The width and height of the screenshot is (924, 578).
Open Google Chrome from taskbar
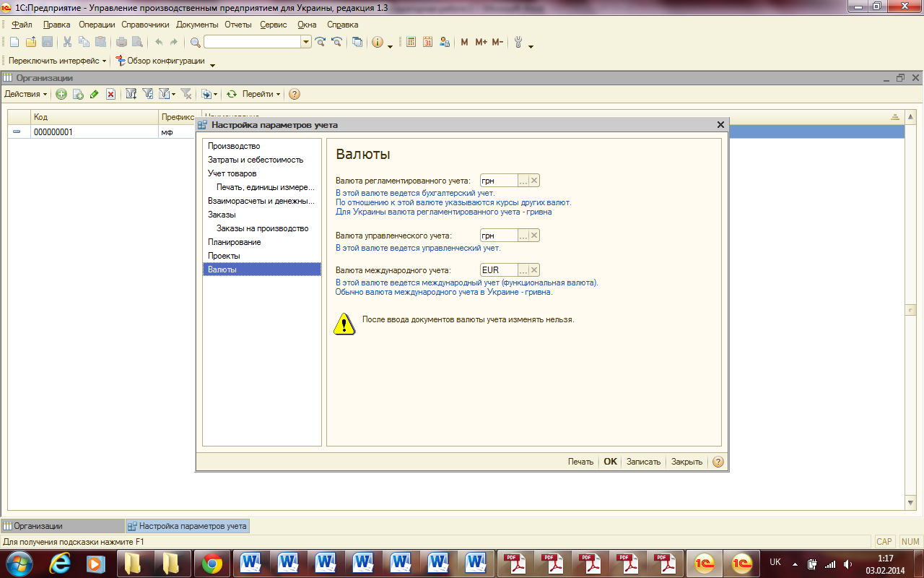212,564
